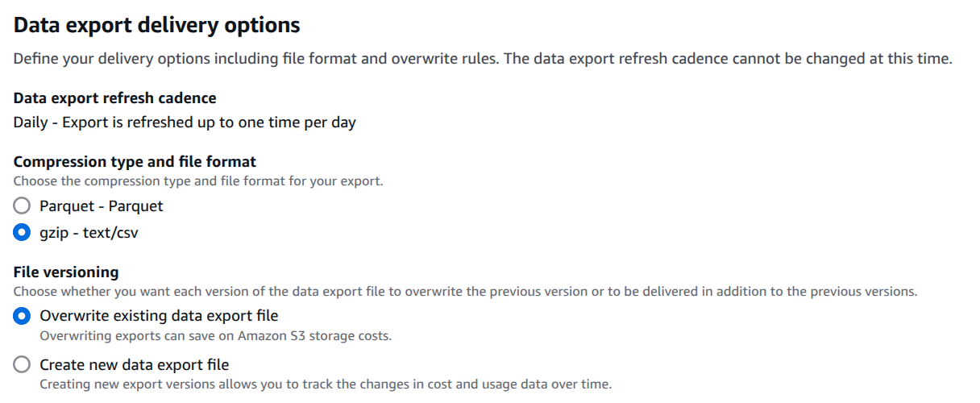Click the Data export delivery options heading
The height and width of the screenshot is (403, 980).
click(x=157, y=25)
